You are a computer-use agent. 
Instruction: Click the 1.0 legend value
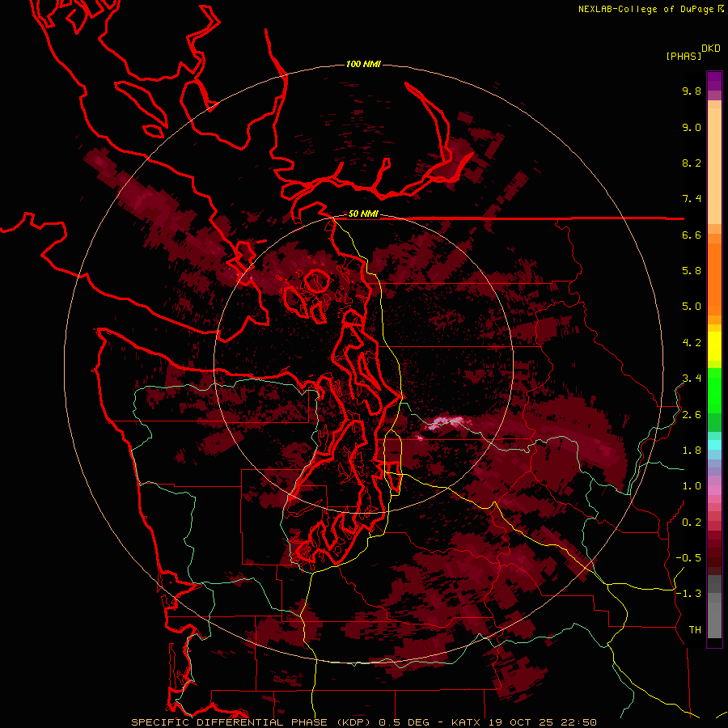(x=692, y=486)
